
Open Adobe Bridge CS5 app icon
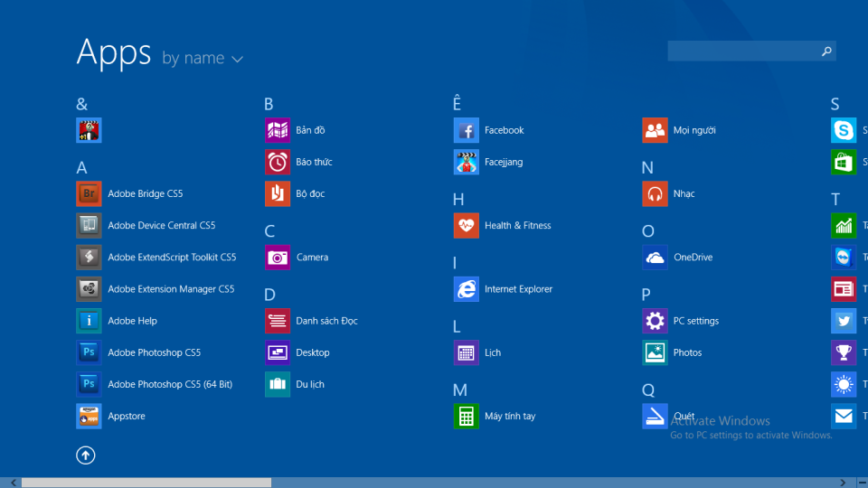(89, 194)
